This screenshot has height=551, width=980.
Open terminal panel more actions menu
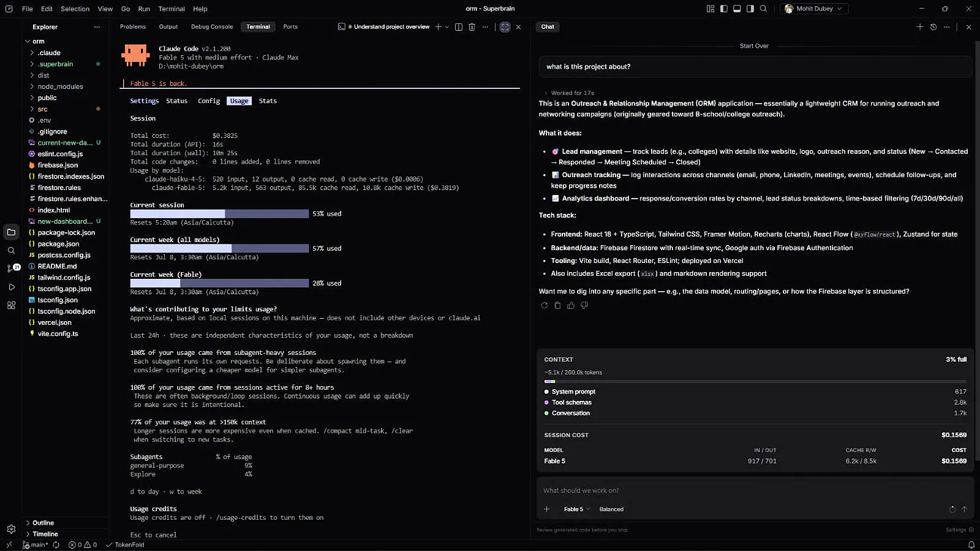485,27
